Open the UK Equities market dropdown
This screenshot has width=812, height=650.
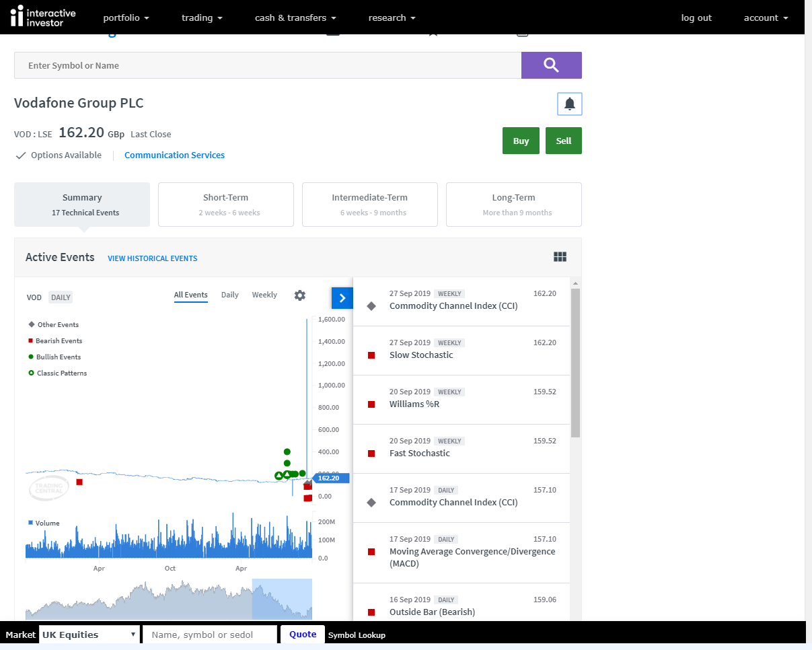89,635
